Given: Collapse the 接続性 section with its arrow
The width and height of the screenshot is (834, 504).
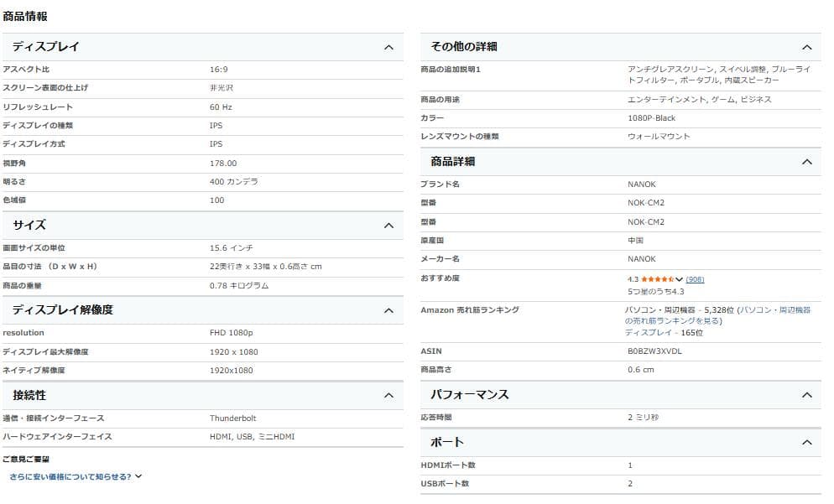Looking at the screenshot, I should (388, 395).
